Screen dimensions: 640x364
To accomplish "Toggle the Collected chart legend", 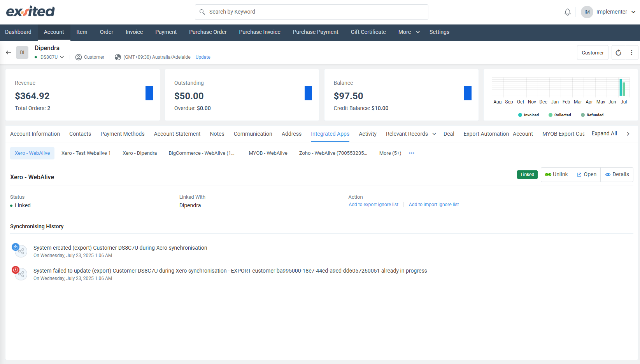I will click(560, 115).
